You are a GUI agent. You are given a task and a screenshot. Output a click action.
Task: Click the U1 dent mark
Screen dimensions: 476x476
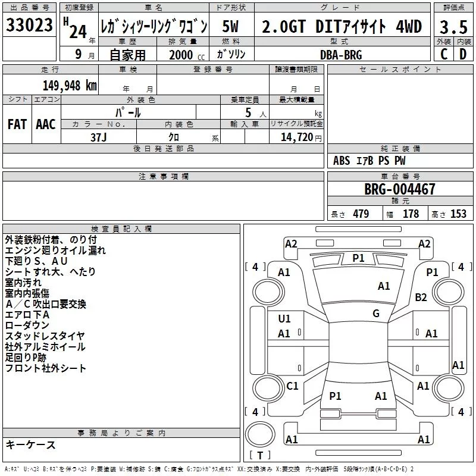point(284,319)
